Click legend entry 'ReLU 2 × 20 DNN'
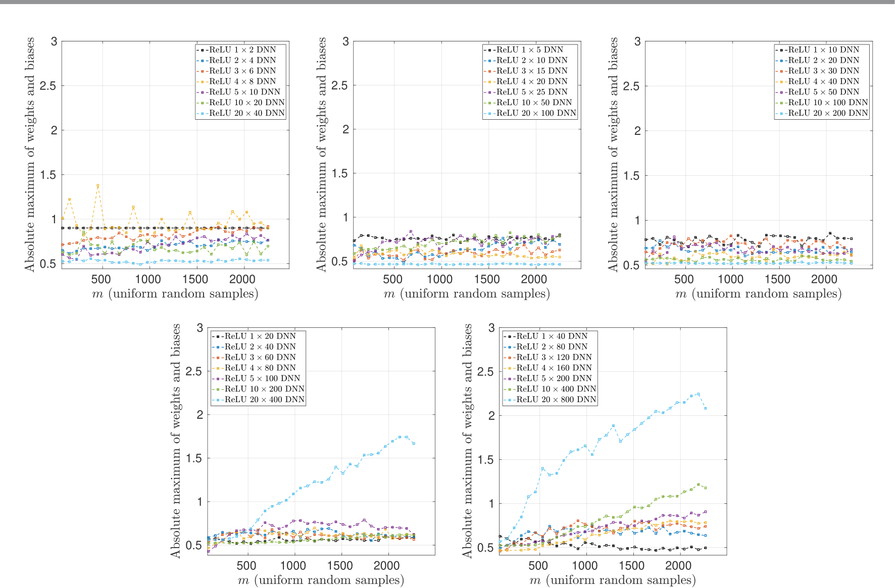This screenshot has height=588, width=895. 817,60
